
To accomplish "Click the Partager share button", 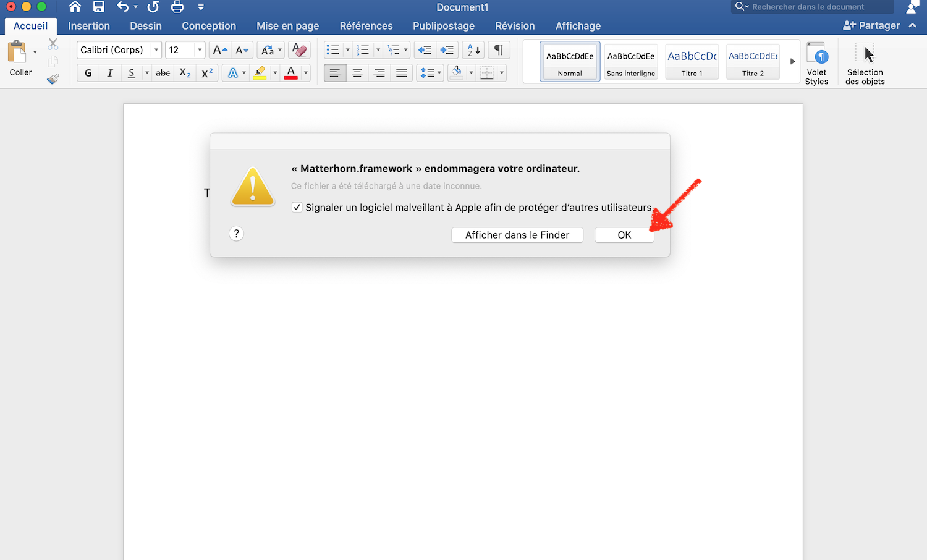I will coord(871,25).
